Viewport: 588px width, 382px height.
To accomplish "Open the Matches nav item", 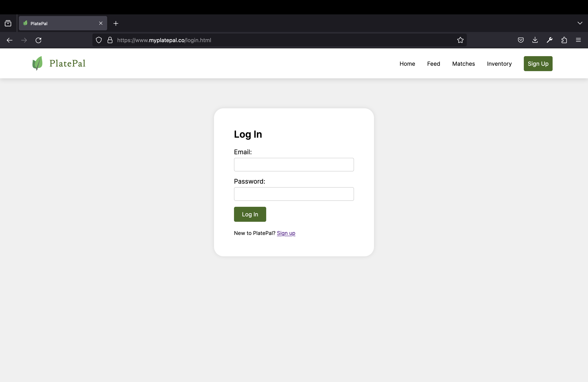I will coord(463,64).
